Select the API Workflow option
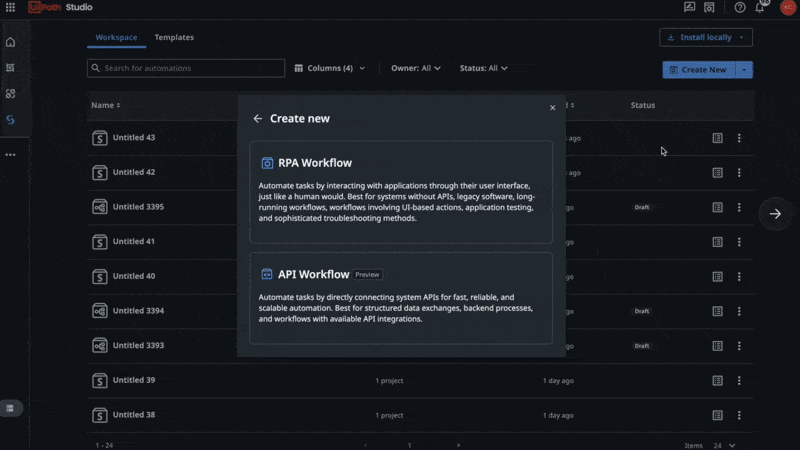The width and height of the screenshot is (800, 450). click(400, 298)
